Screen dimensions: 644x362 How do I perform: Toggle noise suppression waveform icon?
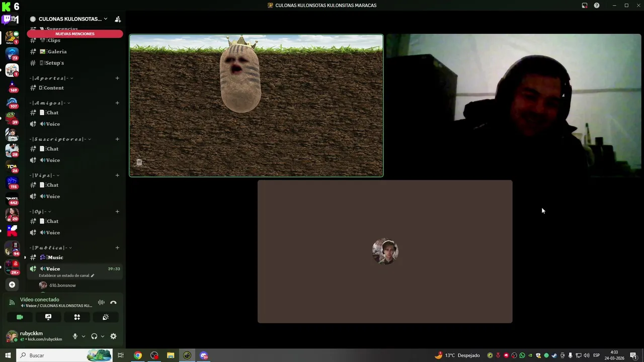tap(101, 303)
